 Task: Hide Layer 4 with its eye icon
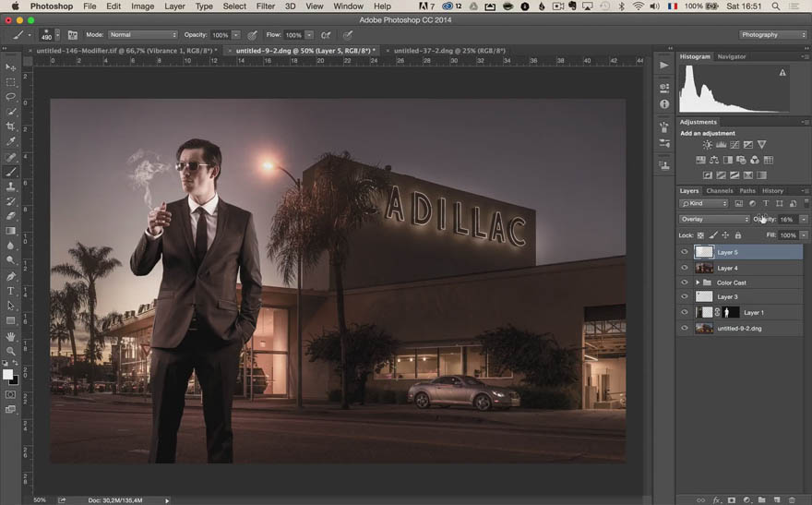tap(684, 268)
